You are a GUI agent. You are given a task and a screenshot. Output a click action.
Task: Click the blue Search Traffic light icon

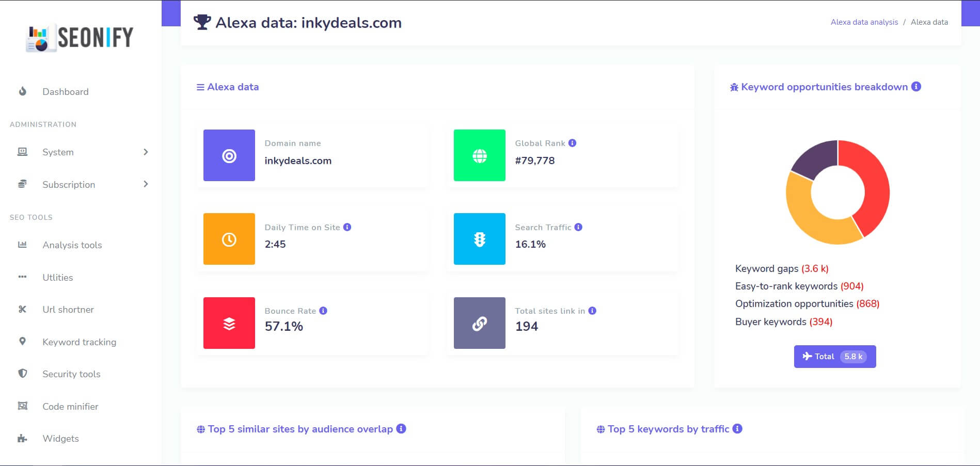[x=480, y=239]
